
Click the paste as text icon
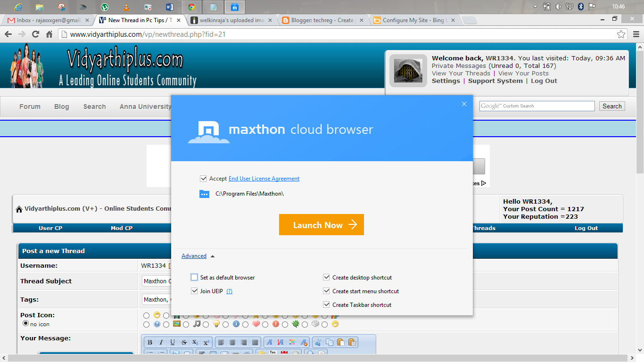352,343
